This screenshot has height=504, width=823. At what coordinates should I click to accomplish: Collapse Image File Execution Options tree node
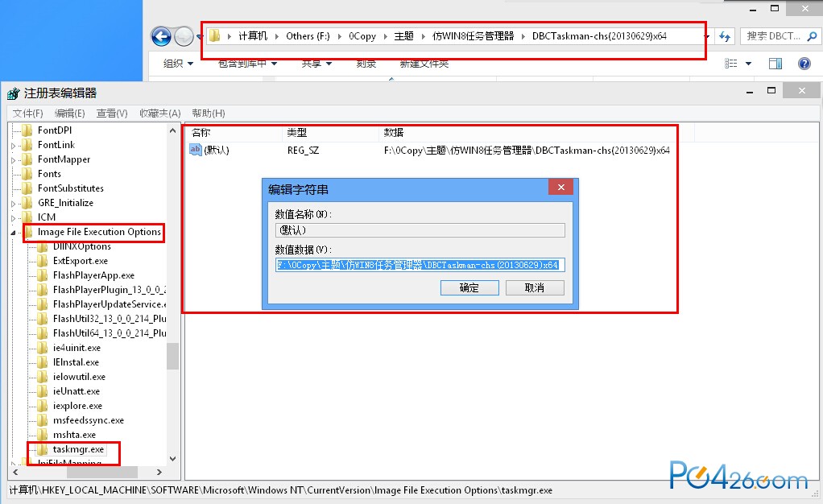pyautogui.click(x=13, y=232)
